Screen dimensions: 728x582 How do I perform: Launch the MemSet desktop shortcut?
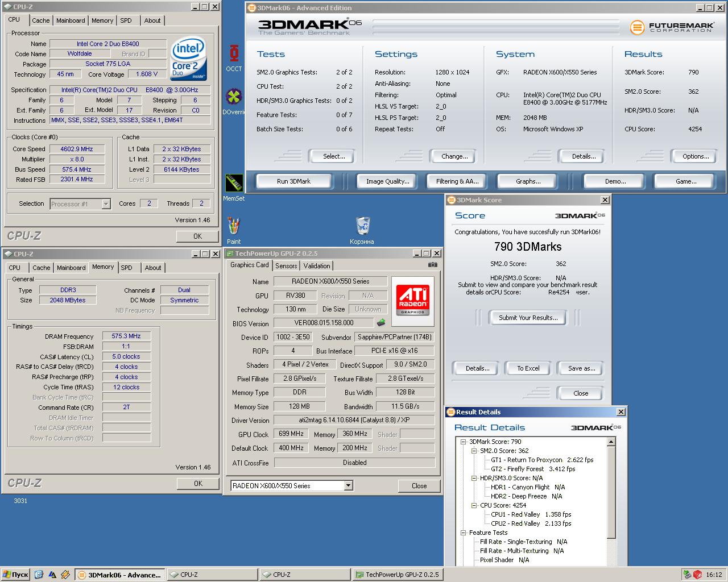(234, 188)
